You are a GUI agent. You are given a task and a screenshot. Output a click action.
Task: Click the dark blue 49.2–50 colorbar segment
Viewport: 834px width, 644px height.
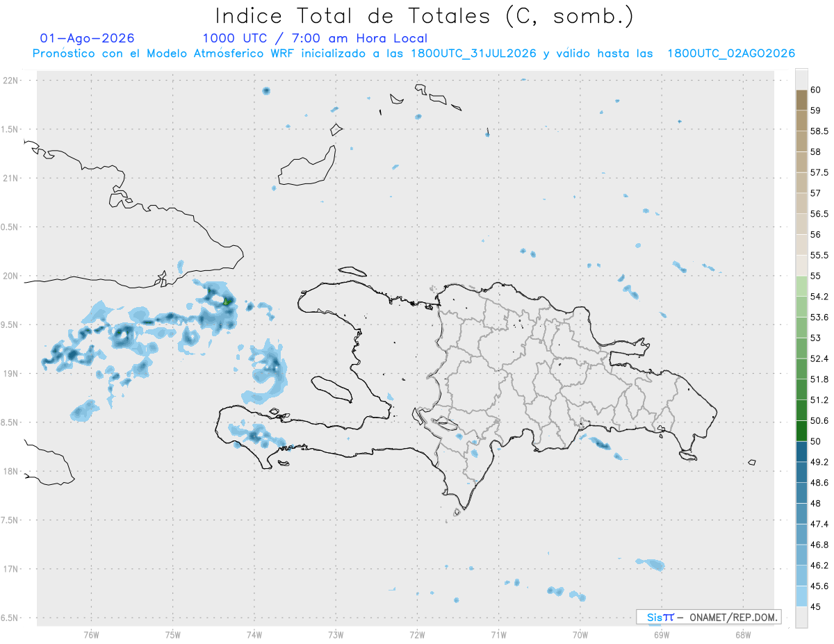point(801,452)
